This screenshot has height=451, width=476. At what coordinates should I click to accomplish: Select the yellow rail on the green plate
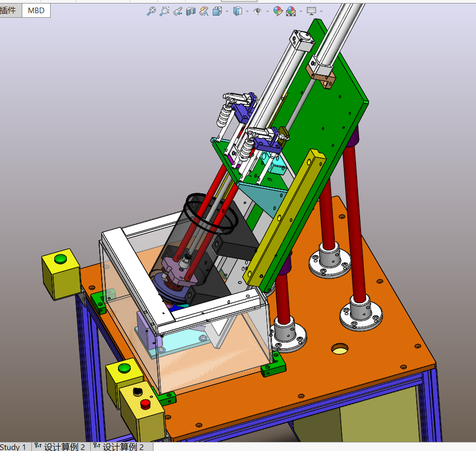pos(285,217)
